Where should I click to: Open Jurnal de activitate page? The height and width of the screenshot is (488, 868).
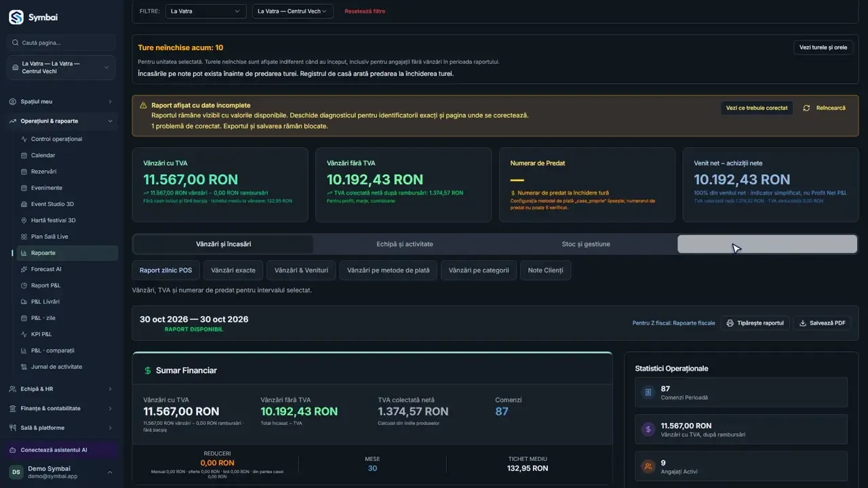click(66, 367)
